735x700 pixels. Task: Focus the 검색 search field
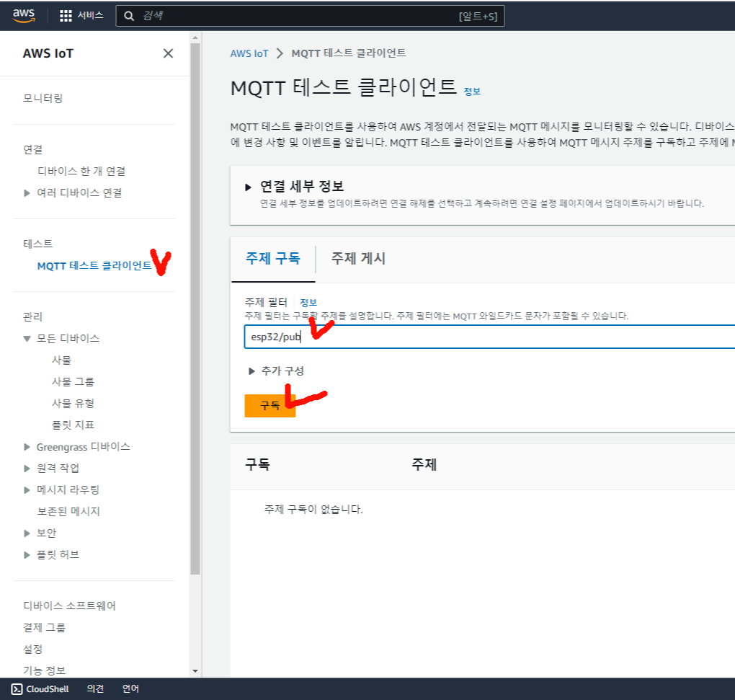click(309, 16)
